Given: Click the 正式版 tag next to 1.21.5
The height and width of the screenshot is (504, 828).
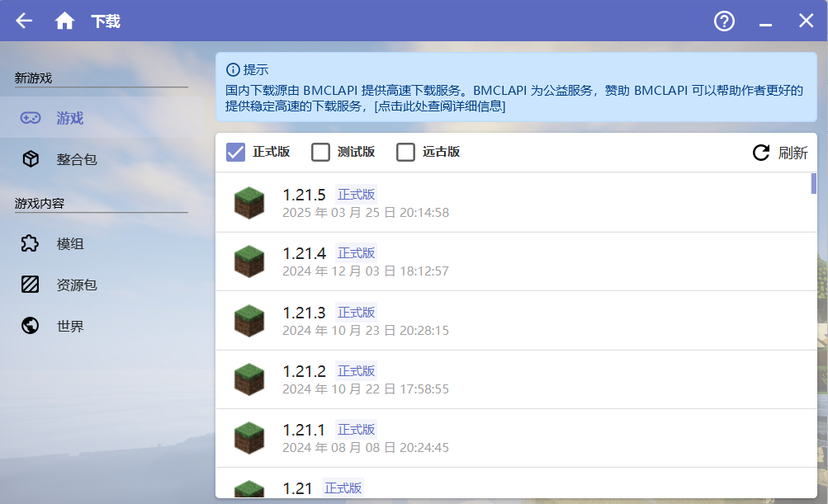Looking at the screenshot, I should [x=357, y=195].
